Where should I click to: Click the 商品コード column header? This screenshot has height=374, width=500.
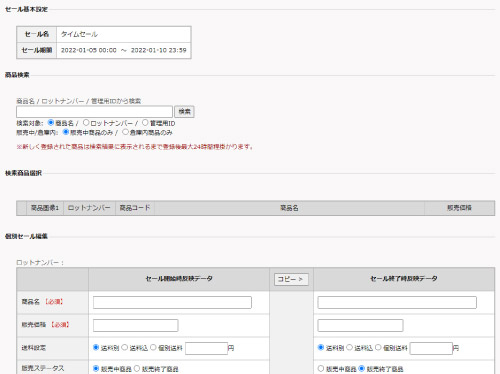tap(135, 208)
